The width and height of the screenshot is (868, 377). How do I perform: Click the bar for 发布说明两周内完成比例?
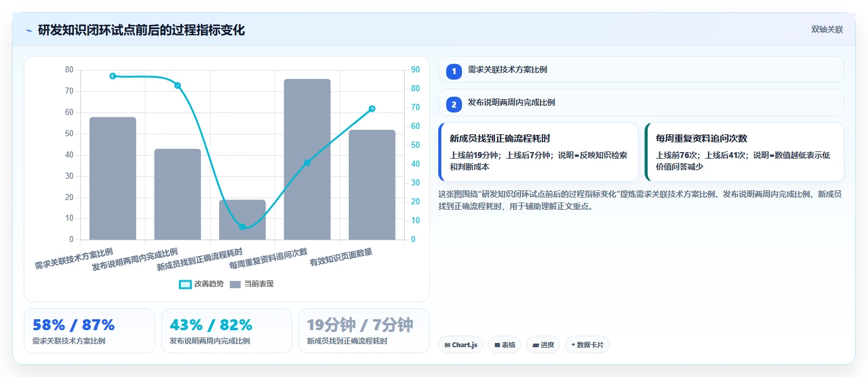178,194
